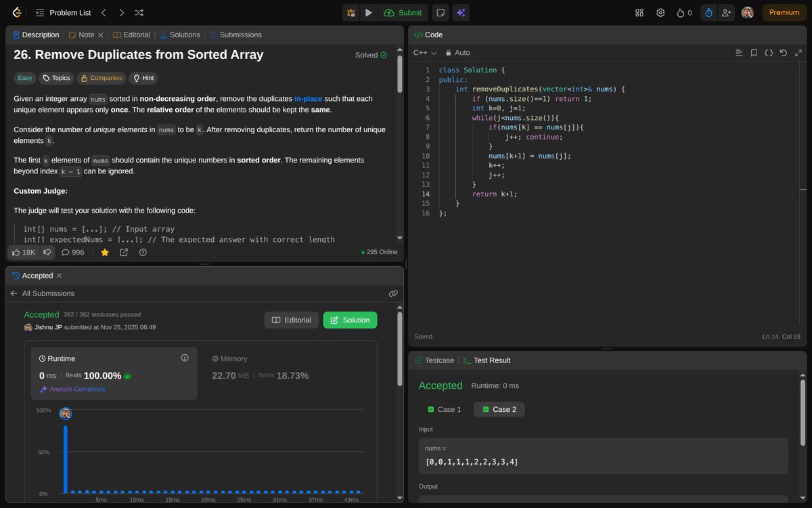The image size is (812, 508).
Task: Click the green Solution button
Action: [x=350, y=320]
